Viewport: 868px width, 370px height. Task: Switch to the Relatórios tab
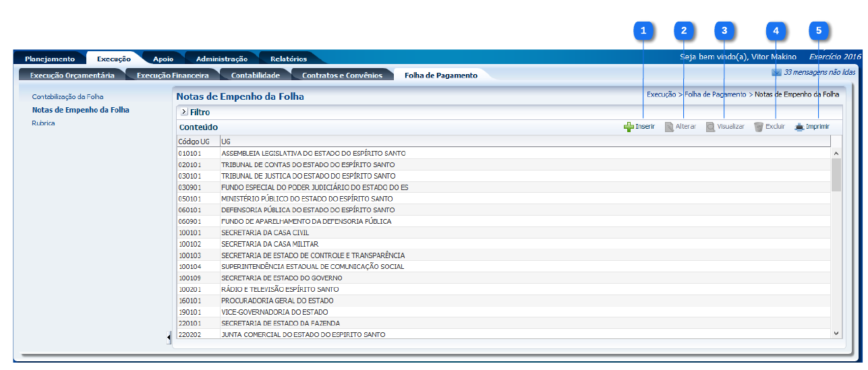288,59
